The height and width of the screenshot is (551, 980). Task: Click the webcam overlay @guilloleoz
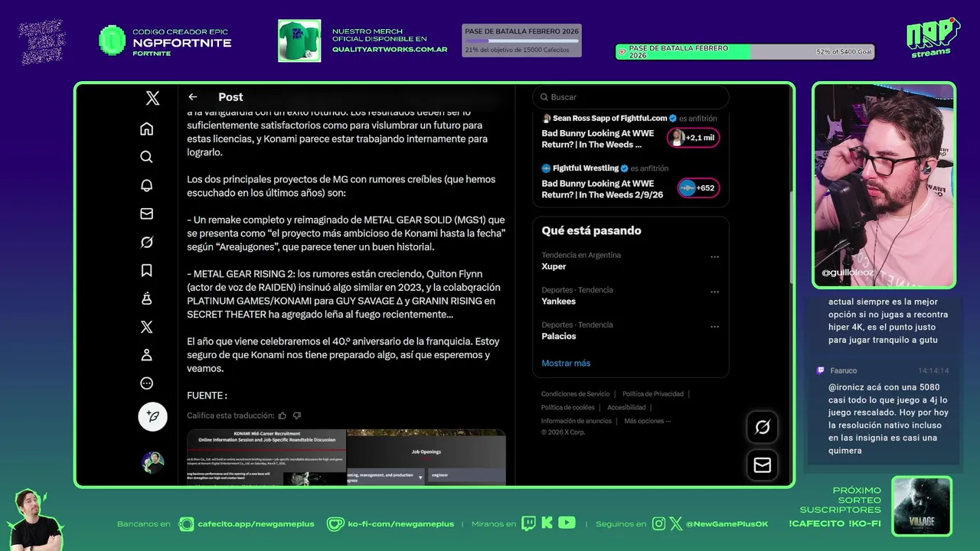tap(884, 184)
